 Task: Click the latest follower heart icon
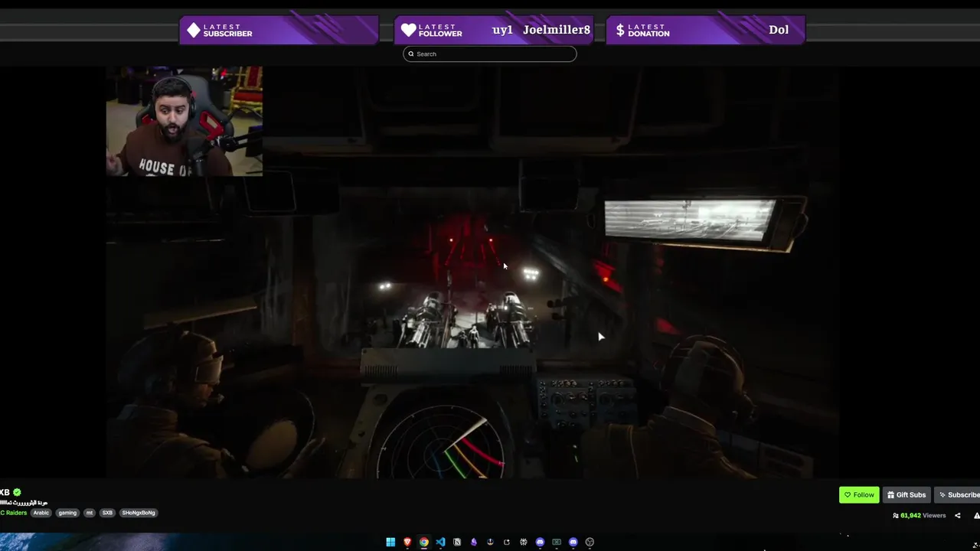[408, 30]
